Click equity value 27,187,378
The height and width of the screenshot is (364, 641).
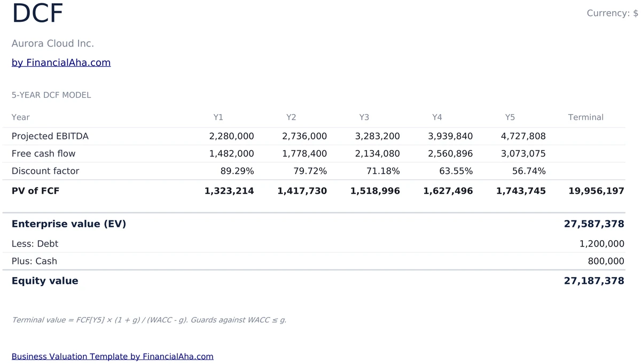594,281
